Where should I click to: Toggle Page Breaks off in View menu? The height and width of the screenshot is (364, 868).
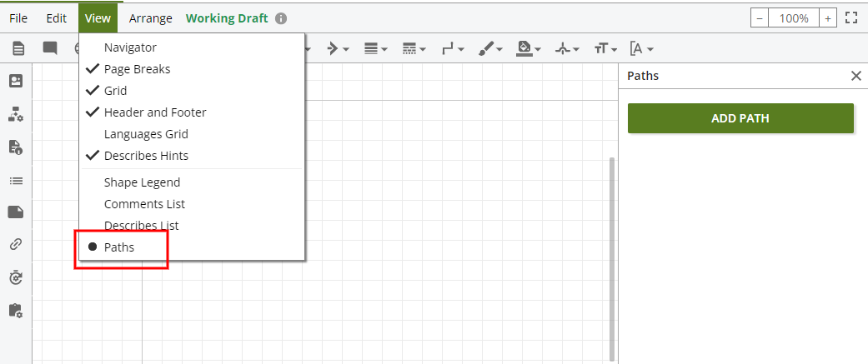[137, 69]
